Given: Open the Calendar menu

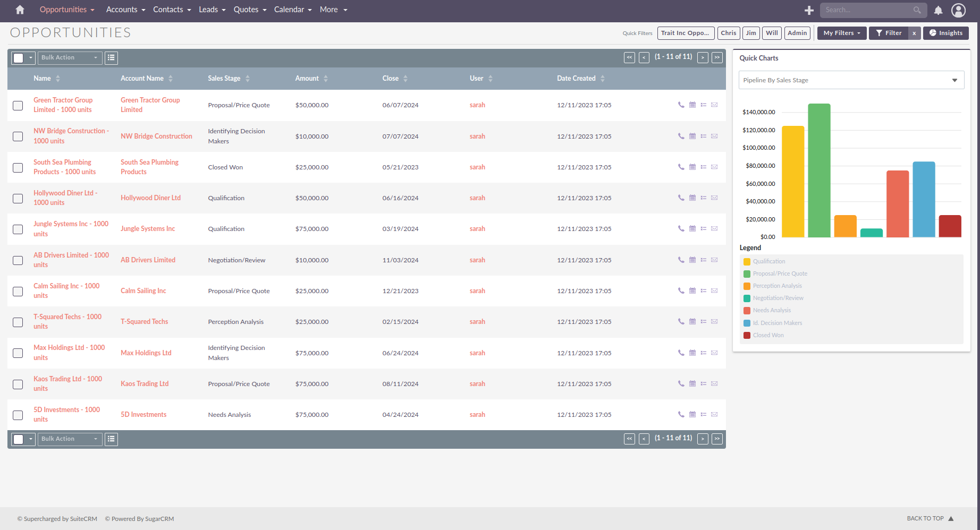Looking at the screenshot, I should 293,10.
